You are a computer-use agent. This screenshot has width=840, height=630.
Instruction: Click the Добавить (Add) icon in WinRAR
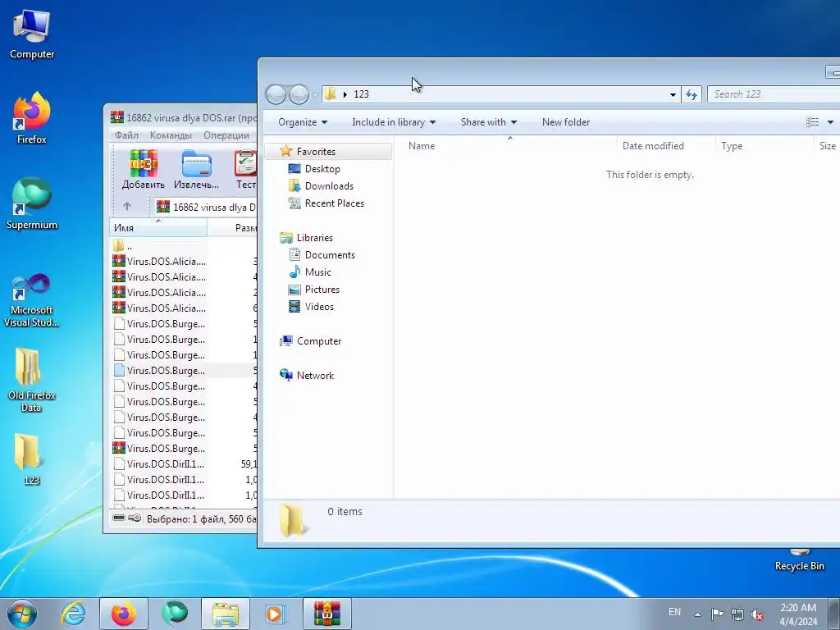click(143, 170)
